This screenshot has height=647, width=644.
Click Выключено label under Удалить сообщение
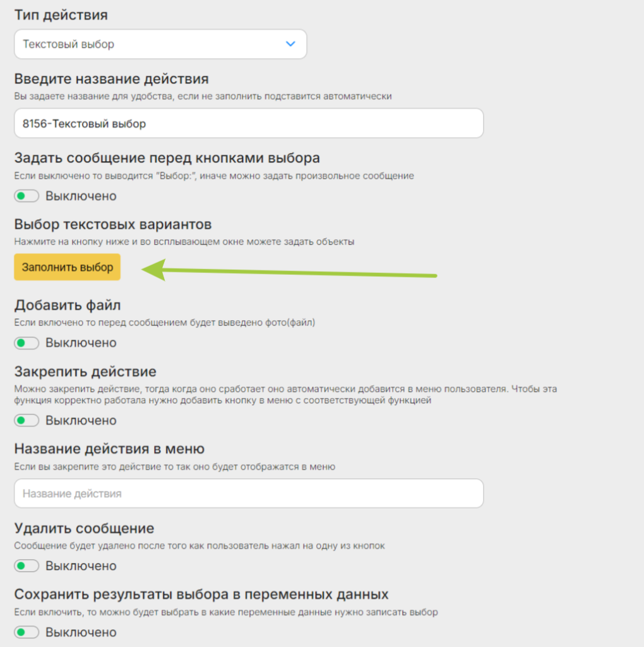(x=81, y=565)
